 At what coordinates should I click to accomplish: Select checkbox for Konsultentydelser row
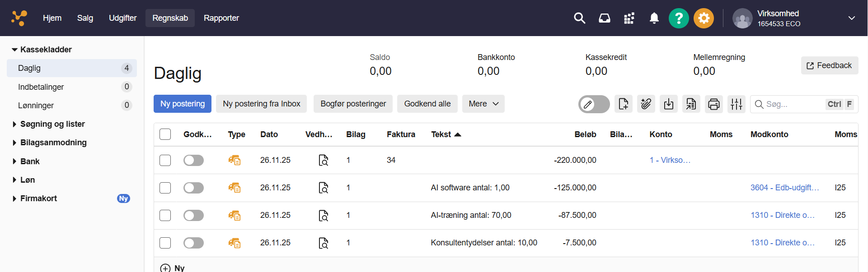[165, 243]
